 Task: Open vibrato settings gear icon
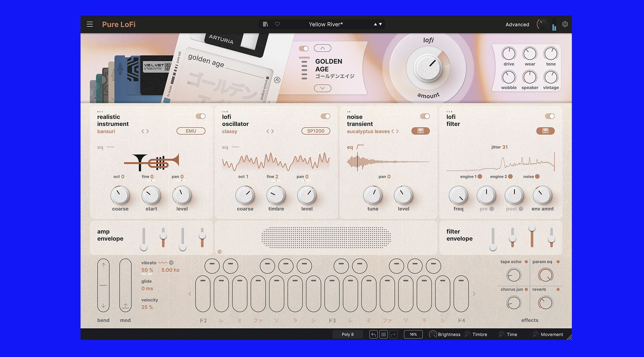tap(171, 263)
